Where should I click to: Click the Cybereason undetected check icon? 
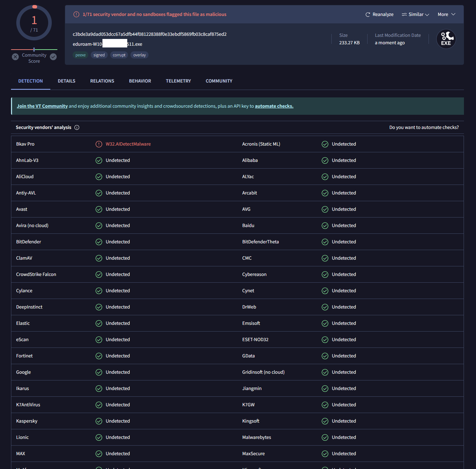point(325,275)
